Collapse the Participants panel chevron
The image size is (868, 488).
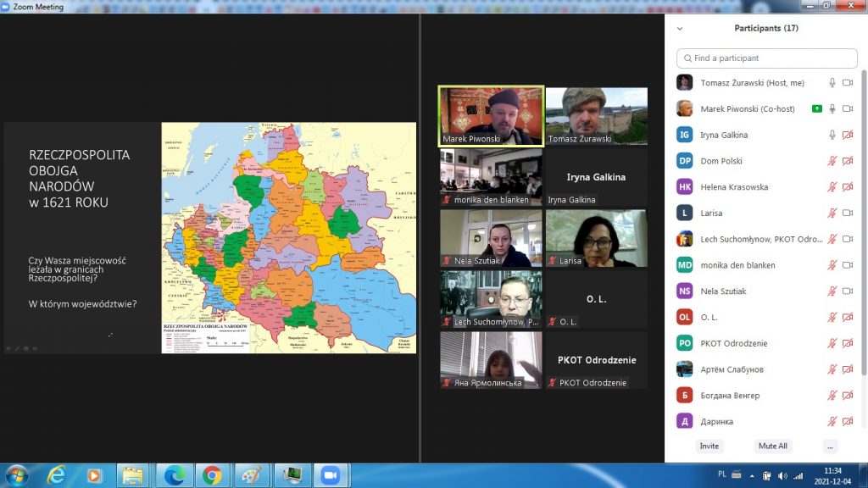click(x=679, y=28)
